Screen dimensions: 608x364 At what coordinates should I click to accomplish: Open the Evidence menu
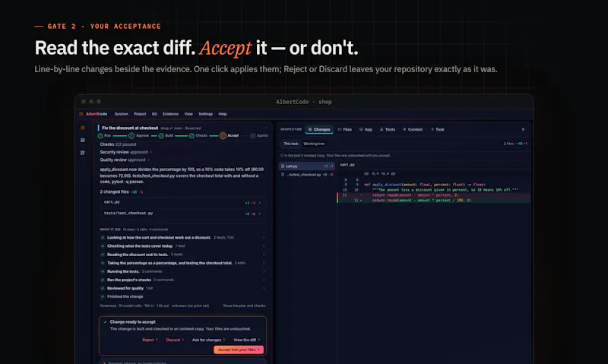pyautogui.click(x=170, y=114)
